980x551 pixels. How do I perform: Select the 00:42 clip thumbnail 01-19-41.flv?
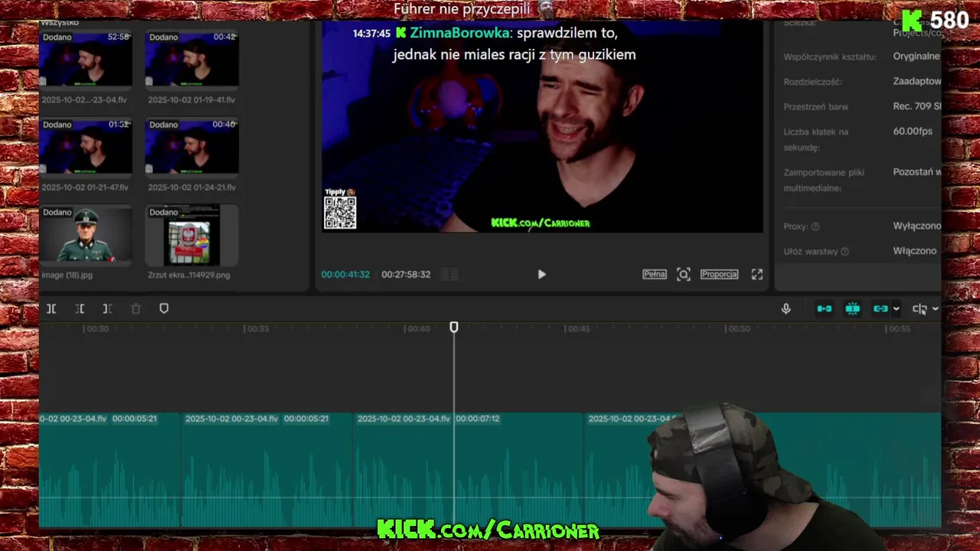coord(191,59)
